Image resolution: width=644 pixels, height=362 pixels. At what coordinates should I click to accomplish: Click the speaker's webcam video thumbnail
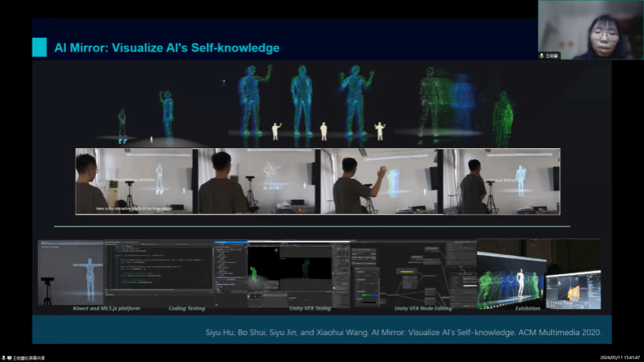[x=590, y=30]
